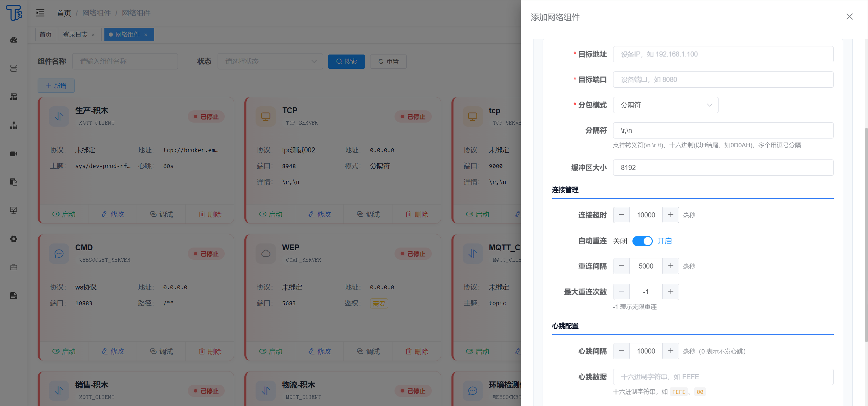Screen dimensions: 868x406
Task: Click the monitor icon on the TCP card
Action: point(266,116)
